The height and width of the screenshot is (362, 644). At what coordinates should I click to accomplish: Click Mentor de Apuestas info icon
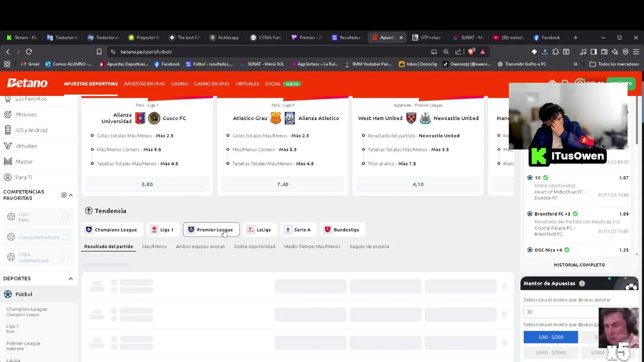click(x=582, y=284)
